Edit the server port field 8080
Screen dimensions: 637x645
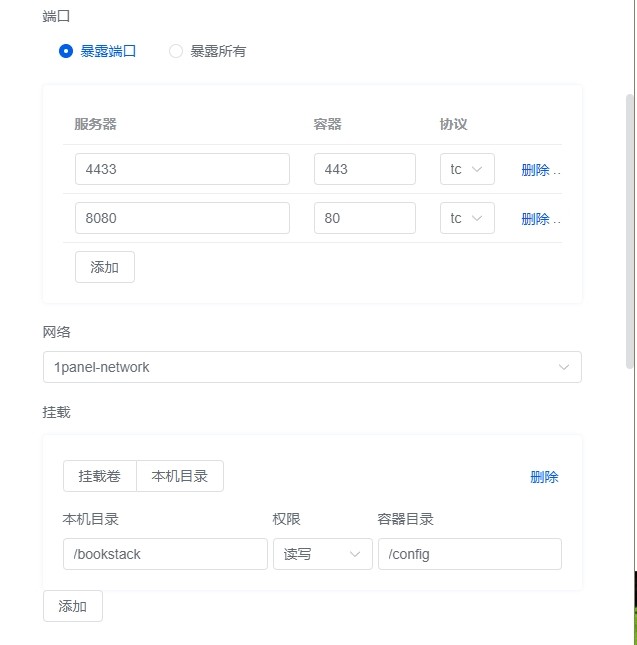(x=182, y=218)
